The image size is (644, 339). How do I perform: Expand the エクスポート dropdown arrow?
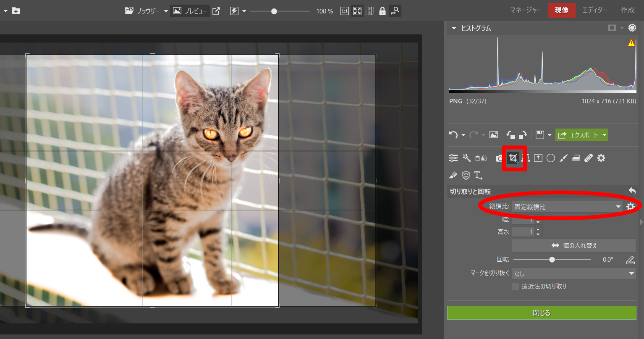pos(605,135)
